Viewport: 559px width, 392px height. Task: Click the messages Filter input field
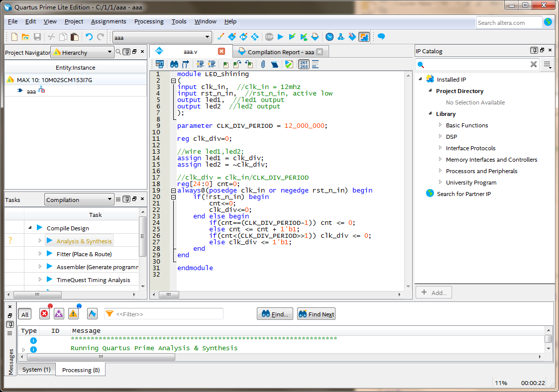(x=164, y=314)
